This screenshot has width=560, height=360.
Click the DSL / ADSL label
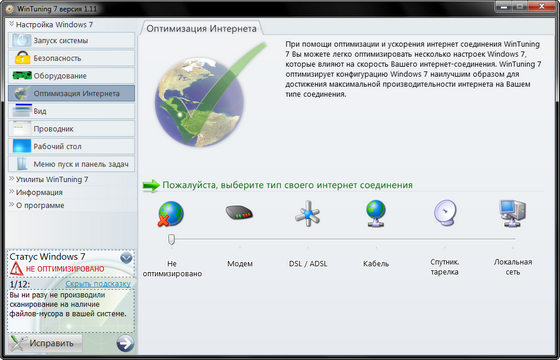[308, 264]
